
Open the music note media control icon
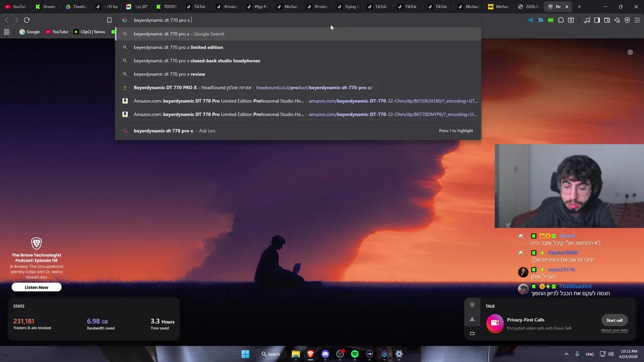coord(587,20)
